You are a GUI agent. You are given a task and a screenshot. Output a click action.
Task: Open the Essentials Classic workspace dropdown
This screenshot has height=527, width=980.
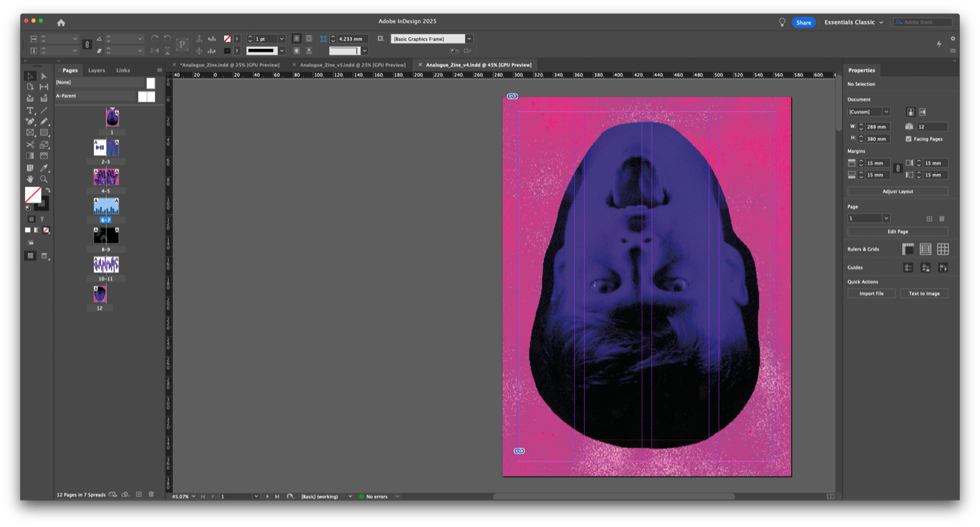point(853,22)
